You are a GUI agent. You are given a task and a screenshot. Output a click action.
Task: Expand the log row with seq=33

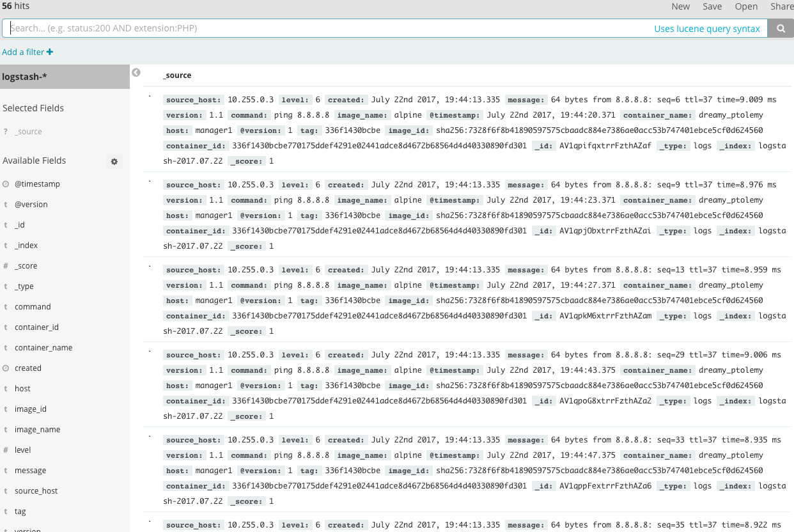tap(150, 437)
